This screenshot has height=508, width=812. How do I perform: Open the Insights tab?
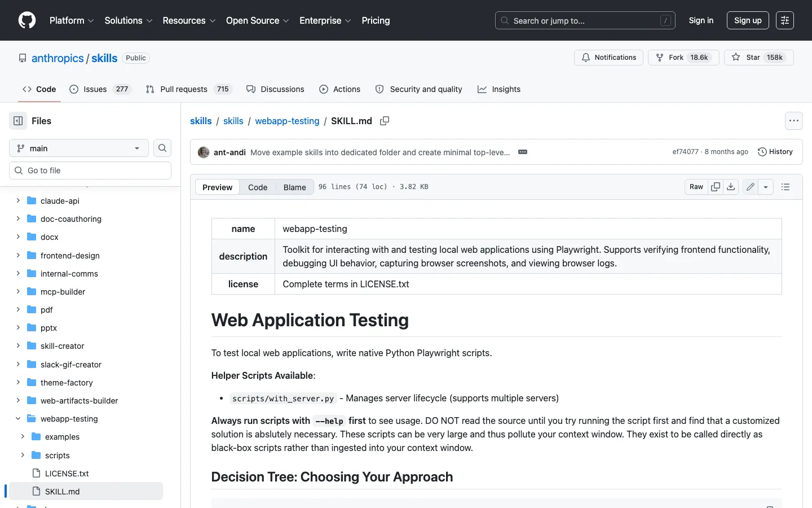pyautogui.click(x=499, y=89)
